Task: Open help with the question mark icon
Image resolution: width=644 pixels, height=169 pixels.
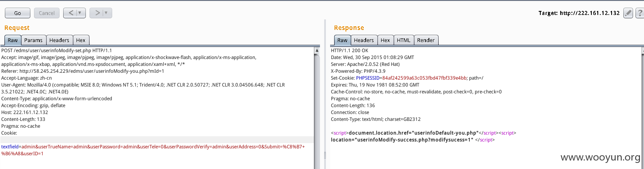Action: coord(640,13)
